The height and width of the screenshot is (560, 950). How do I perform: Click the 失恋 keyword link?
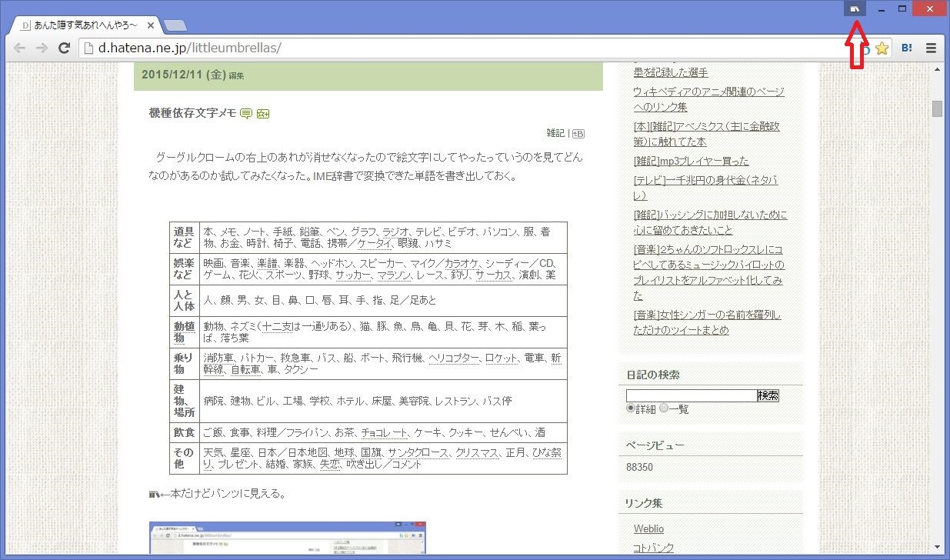point(331,465)
